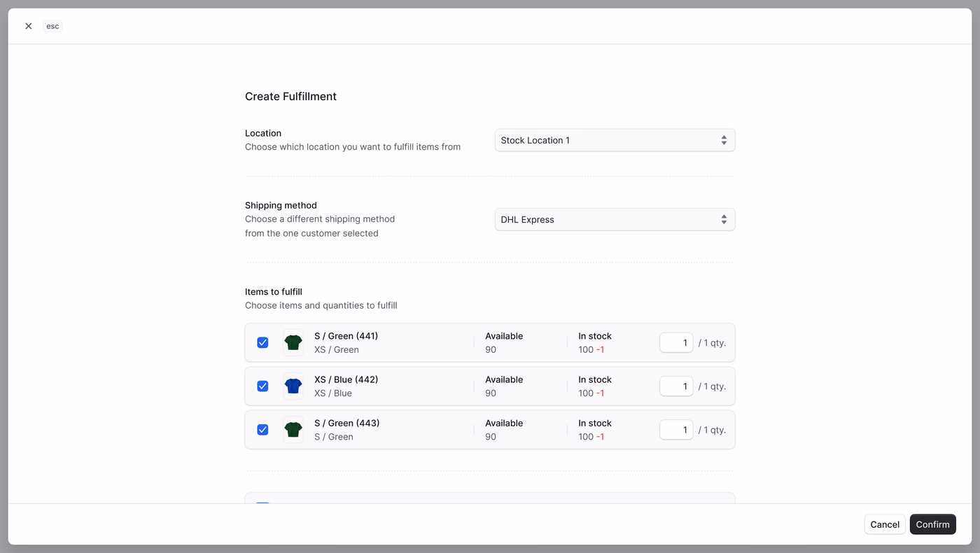Uncheck the S / Green (443) item
This screenshot has width=980, height=553.
click(x=262, y=429)
